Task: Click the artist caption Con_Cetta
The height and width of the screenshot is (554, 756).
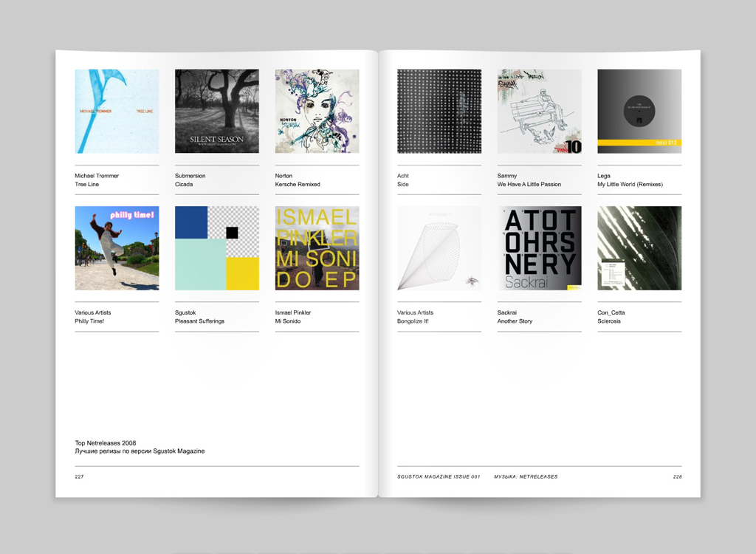Action: pos(611,312)
